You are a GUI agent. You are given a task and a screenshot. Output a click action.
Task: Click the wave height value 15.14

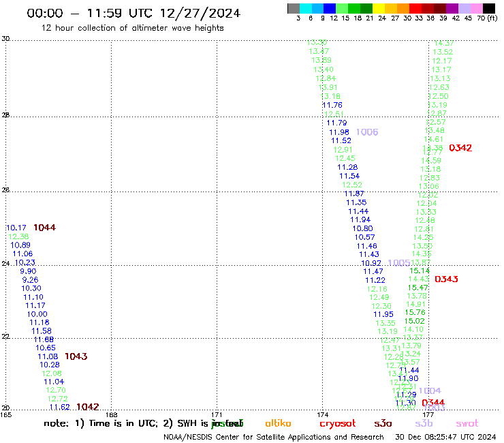(x=420, y=271)
